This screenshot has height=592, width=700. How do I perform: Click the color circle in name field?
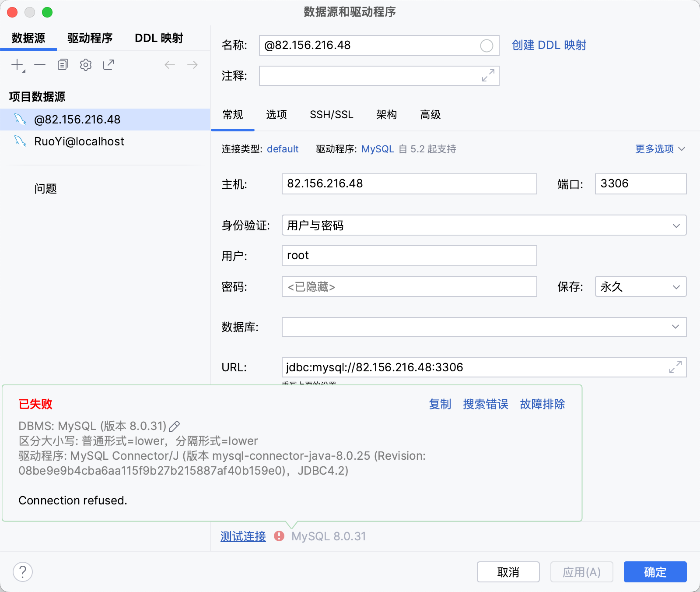coord(486,46)
